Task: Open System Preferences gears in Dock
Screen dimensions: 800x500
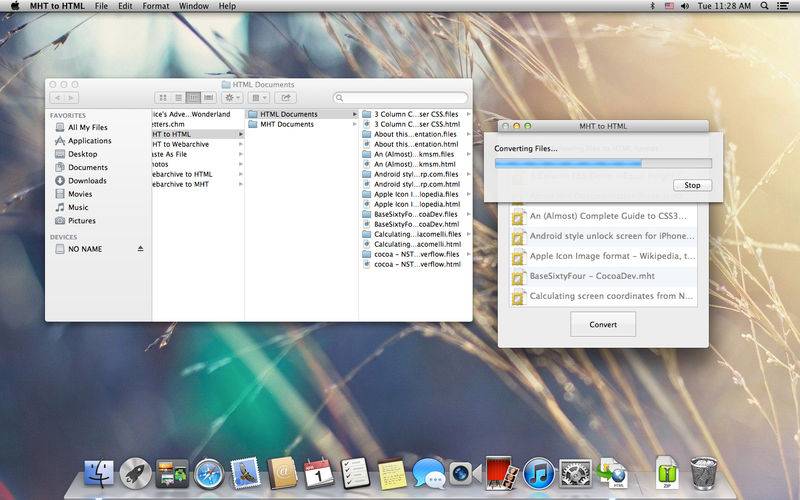Action: click(575, 473)
